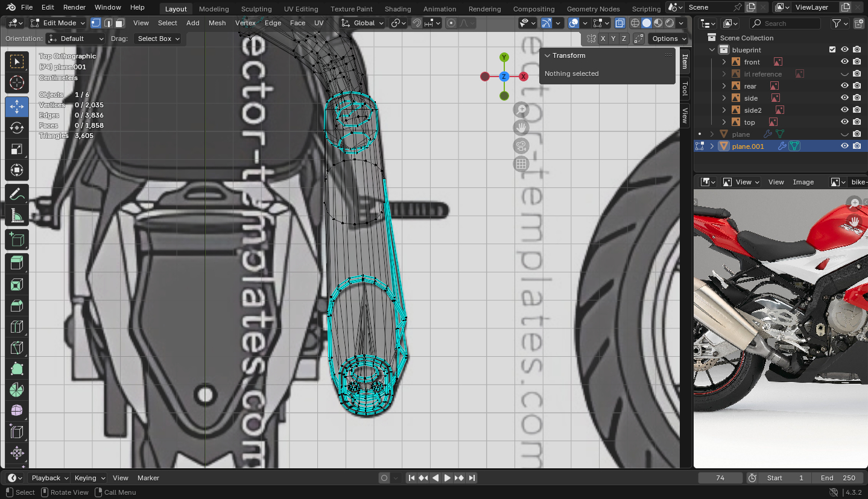The image size is (868, 499).
Task: Activate the 3D Cursor tool
Action: 17,83
